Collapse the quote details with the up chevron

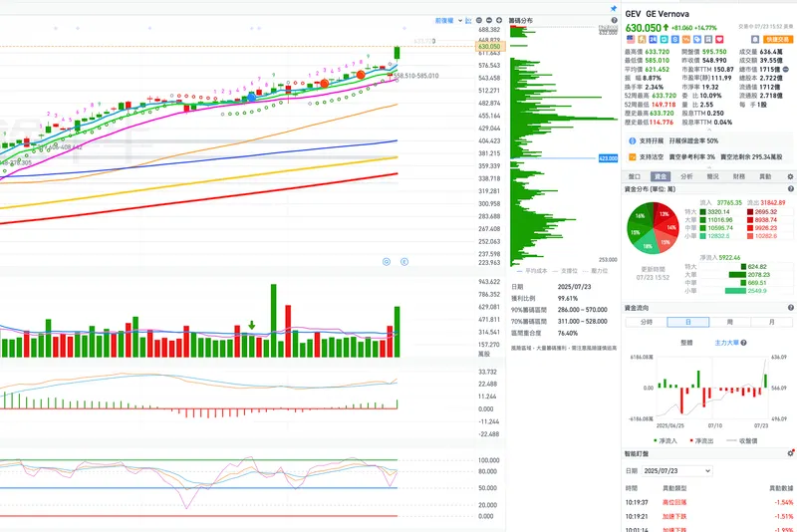tap(709, 131)
